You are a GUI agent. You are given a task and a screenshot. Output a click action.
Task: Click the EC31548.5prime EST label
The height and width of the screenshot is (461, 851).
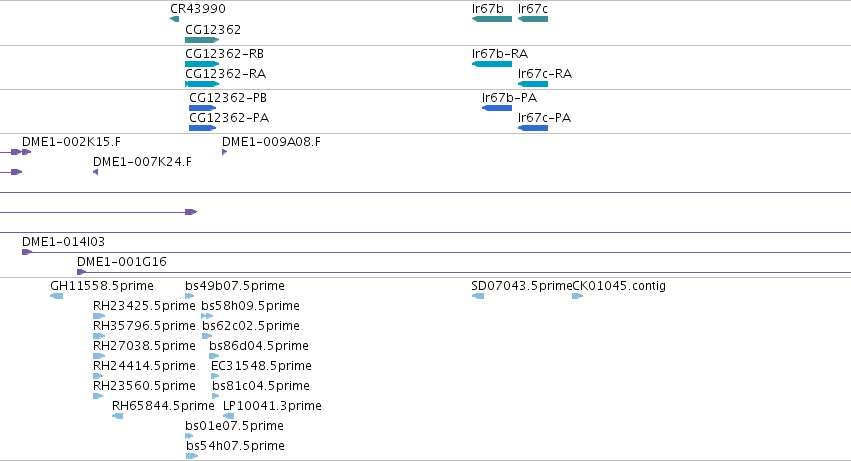point(261,366)
